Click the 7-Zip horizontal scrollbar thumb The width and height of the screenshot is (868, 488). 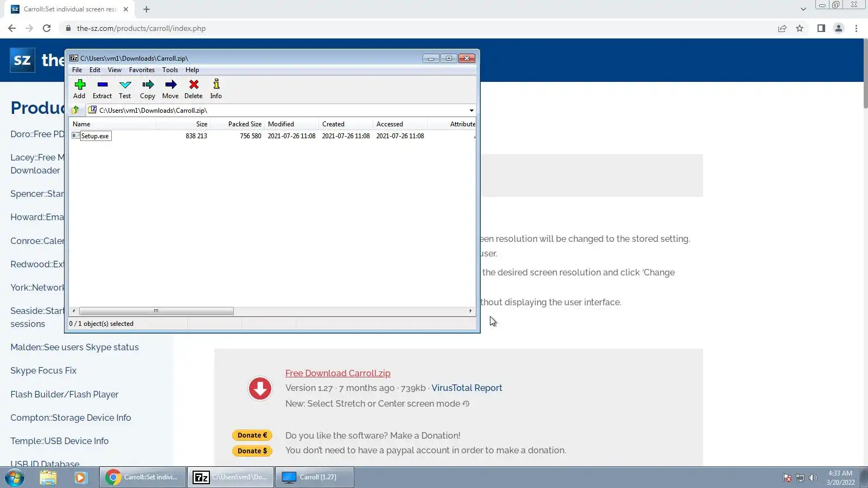[156, 311]
